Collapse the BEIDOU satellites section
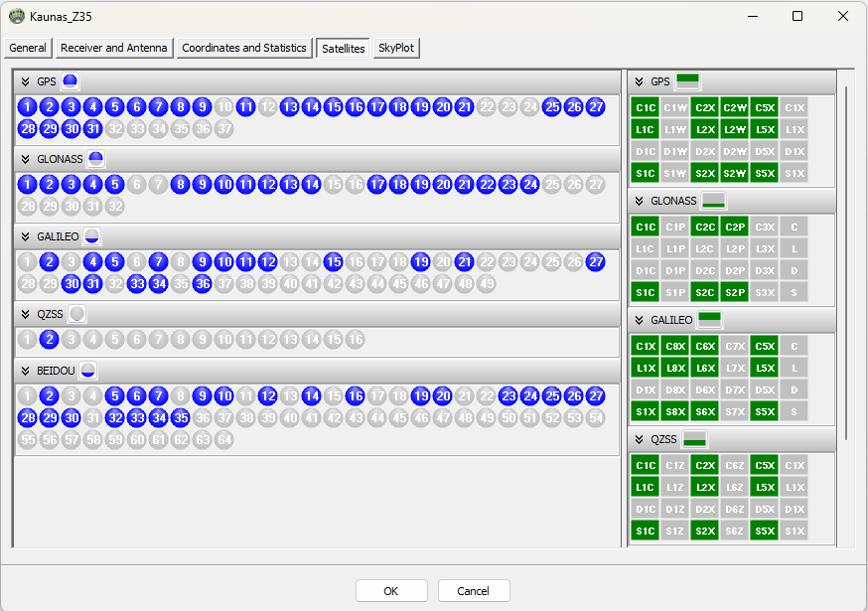868x611 pixels. pyautogui.click(x=25, y=371)
